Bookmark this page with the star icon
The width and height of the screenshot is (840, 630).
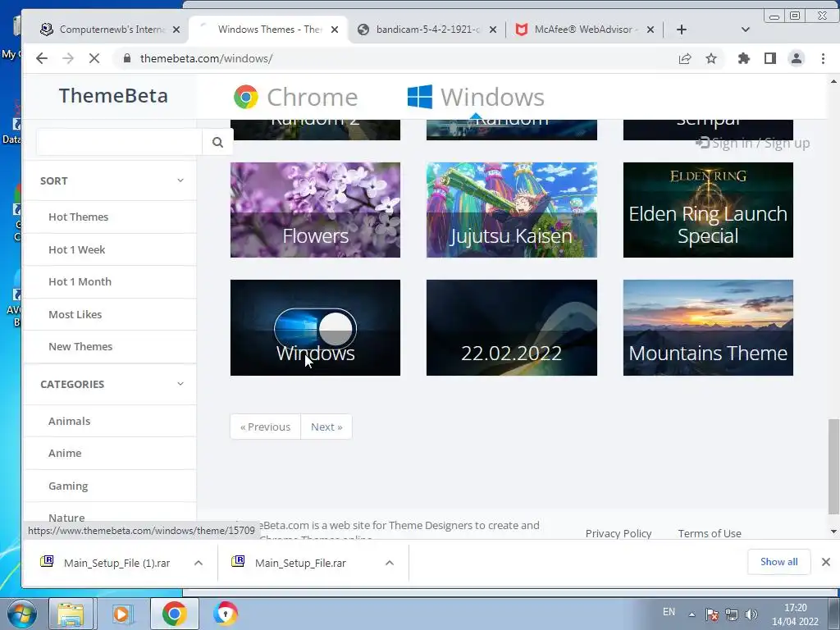click(x=711, y=58)
